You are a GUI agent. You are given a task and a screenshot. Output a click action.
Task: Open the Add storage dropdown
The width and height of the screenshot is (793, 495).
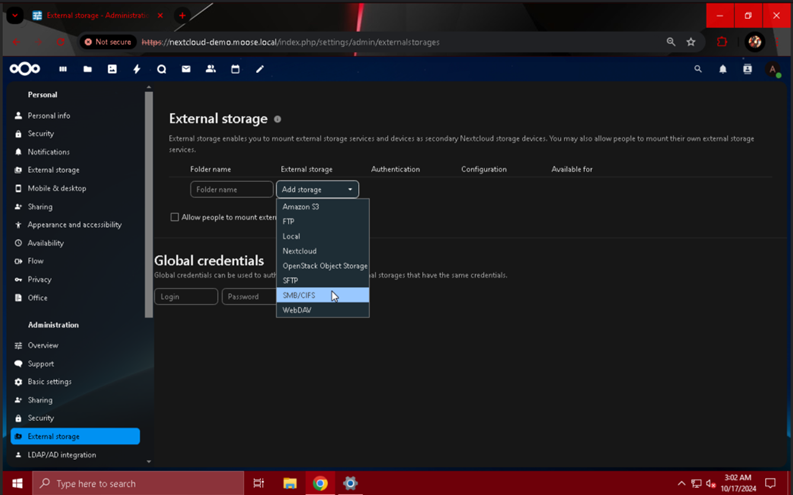coord(317,190)
